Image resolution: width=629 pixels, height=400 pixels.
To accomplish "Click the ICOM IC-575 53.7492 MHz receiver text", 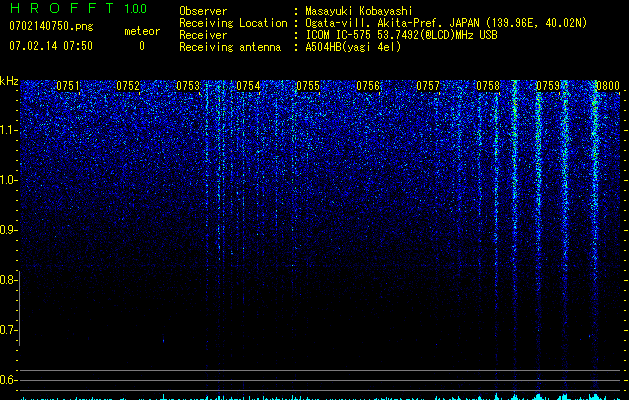I will 401,35.
